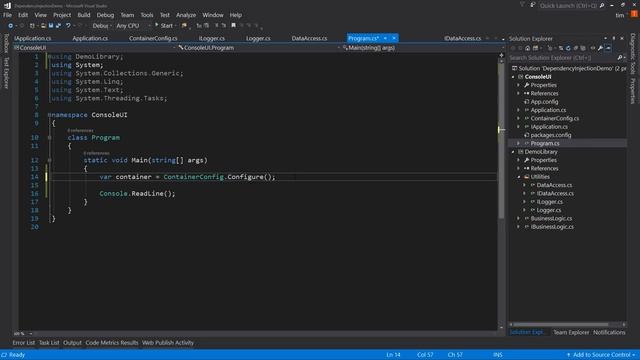Image resolution: width=640 pixels, height=360 pixels.
Task: Click the Toggle Bookmark toolbar icon
Action: coord(233,25)
